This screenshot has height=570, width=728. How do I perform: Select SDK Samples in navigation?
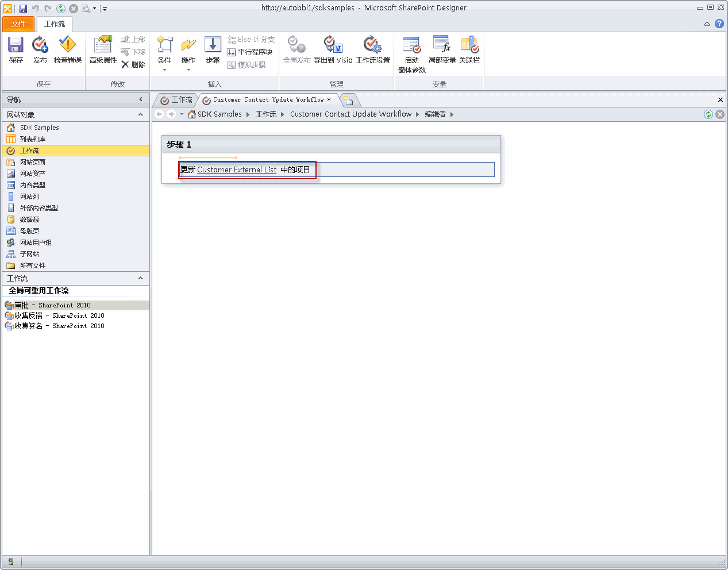pyautogui.click(x=76, y=128)
